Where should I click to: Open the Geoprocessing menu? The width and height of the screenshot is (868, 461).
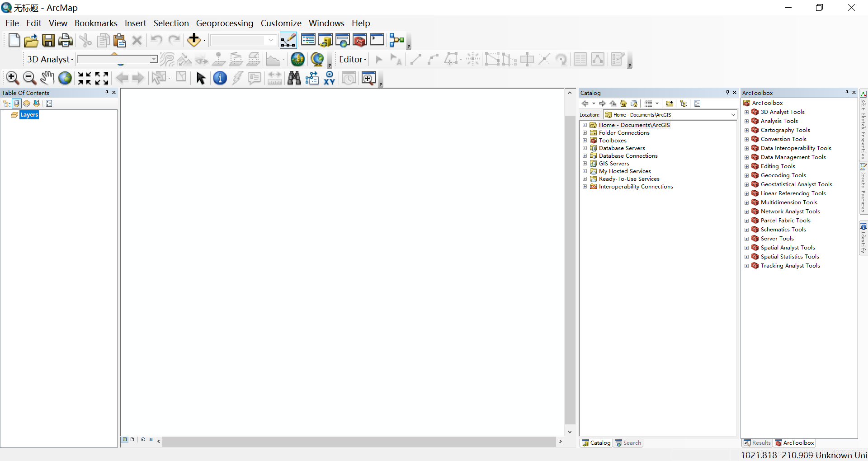[225, 23]
